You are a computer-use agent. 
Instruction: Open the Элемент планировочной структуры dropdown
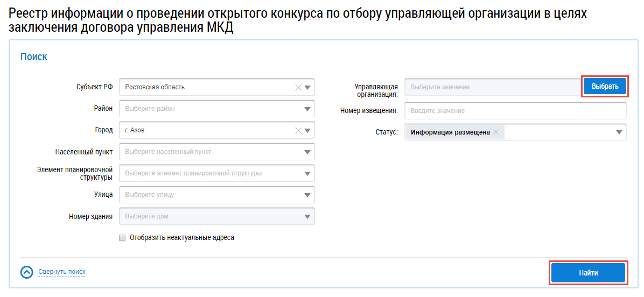click(x=307, y=173)
